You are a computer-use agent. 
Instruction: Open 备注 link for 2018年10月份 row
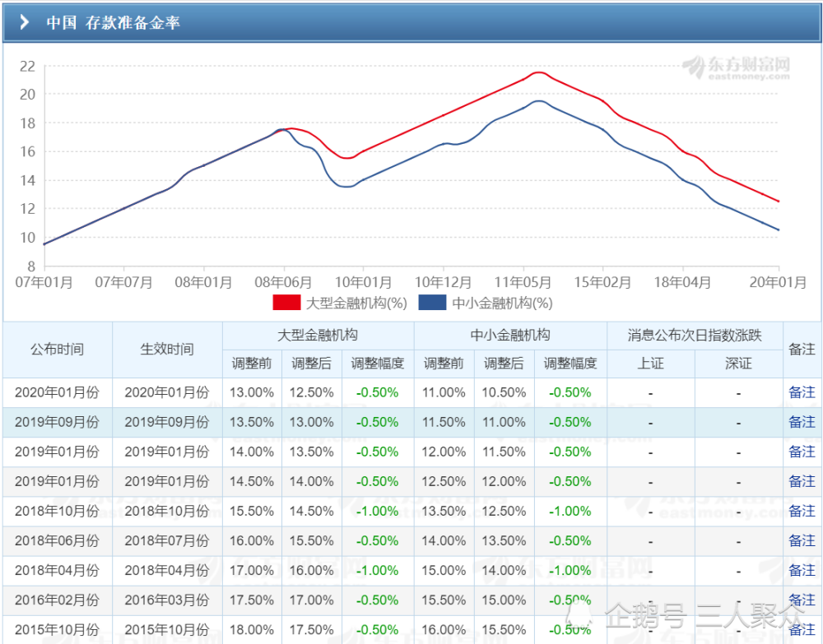point(802,512)
